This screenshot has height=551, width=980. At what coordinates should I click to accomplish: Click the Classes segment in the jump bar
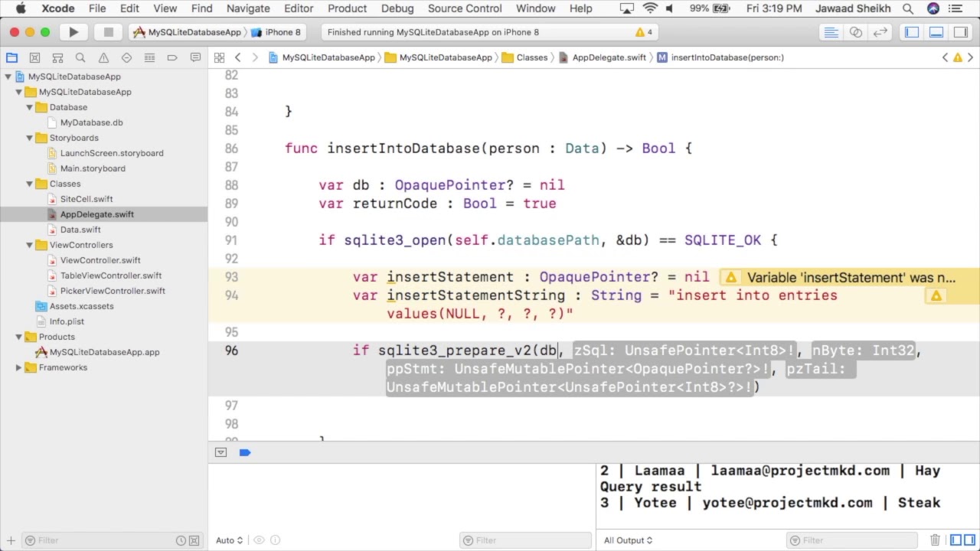click(x=525, y=57)
